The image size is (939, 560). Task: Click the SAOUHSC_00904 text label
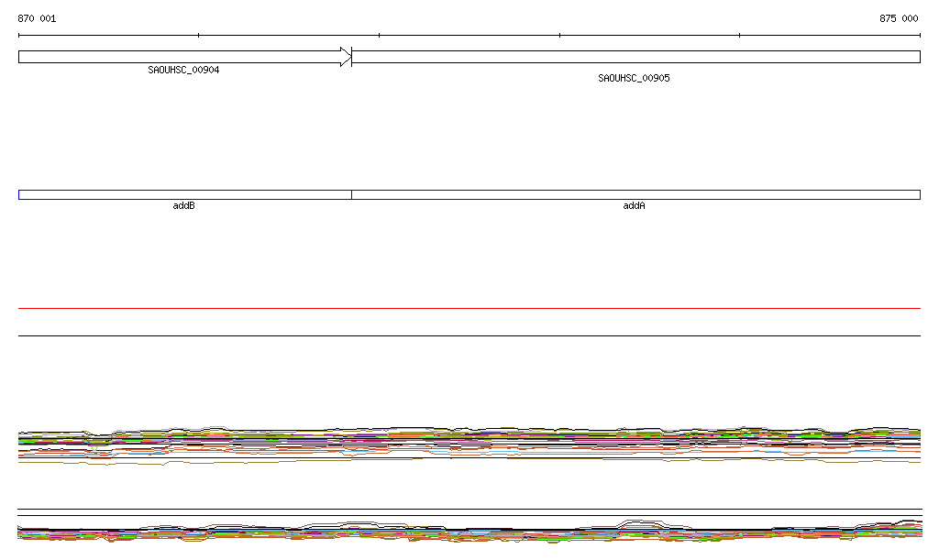[183, 70]
